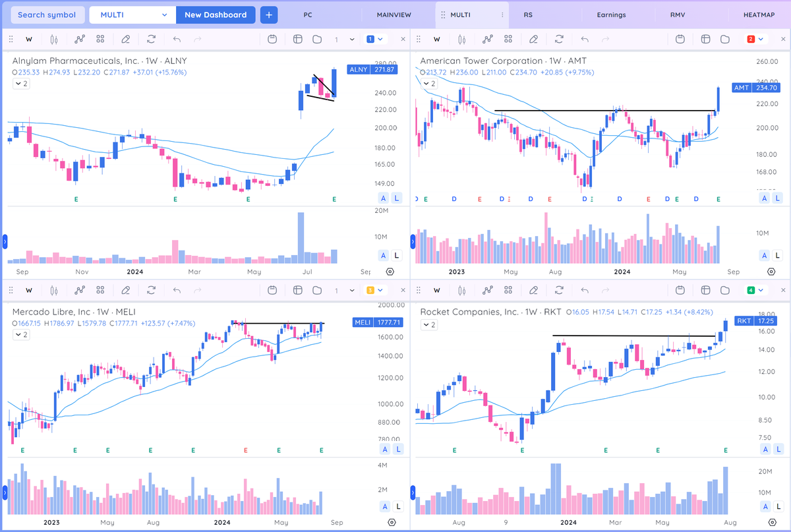Click the AMT 234.70 price label
Viewport: 791px width, 532px height.
(x=755, y=88)
